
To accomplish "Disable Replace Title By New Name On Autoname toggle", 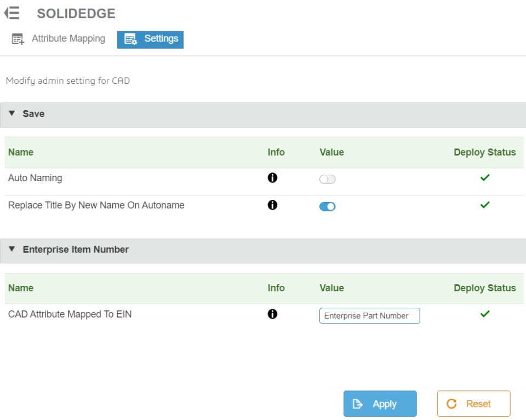I will [x=327, y=206].
